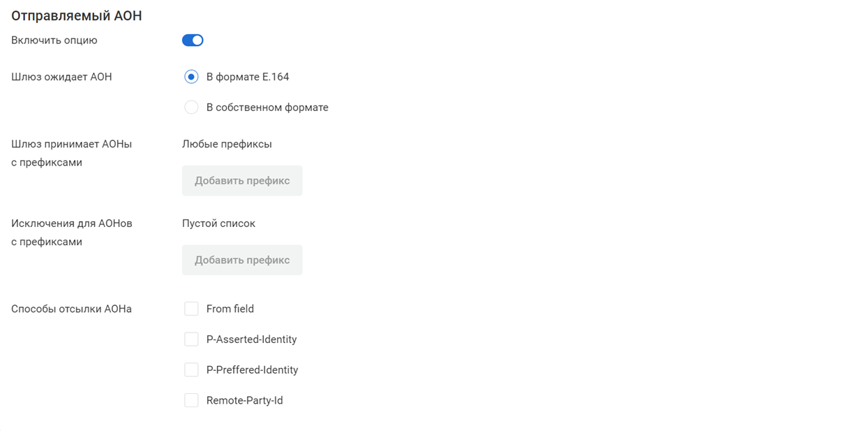Screen dimensions: 868x431
Task: Click the "Включить опцию" label text
Action: 54,41
